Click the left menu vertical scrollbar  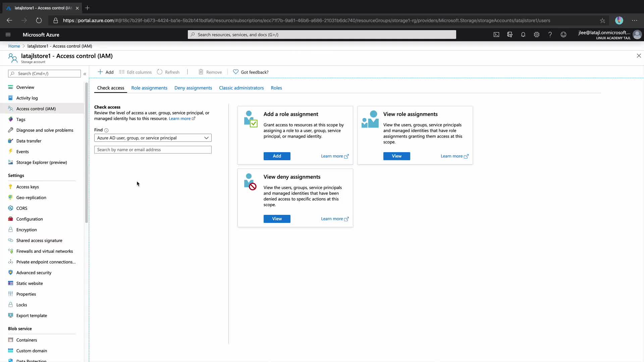coord(87,153)
